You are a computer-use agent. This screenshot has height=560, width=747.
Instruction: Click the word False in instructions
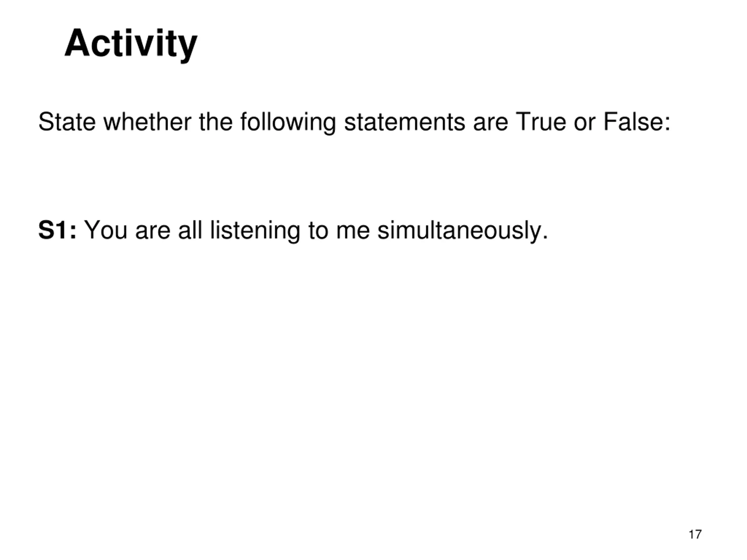coord(633,122)
